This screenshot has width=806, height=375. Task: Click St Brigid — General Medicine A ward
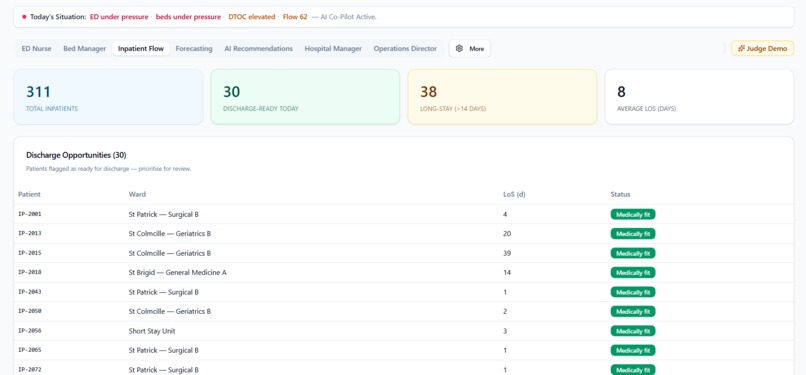coord(177,273)
